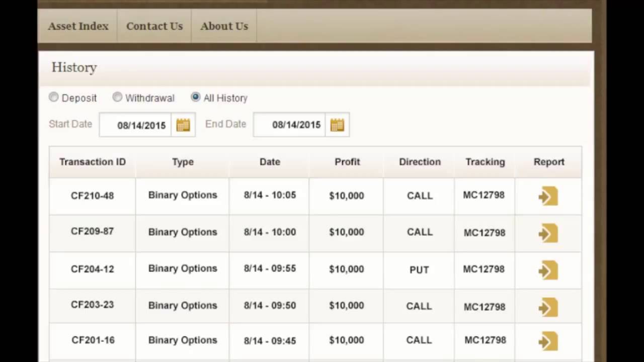Open report for transaction CF203-23

point(548,307)
